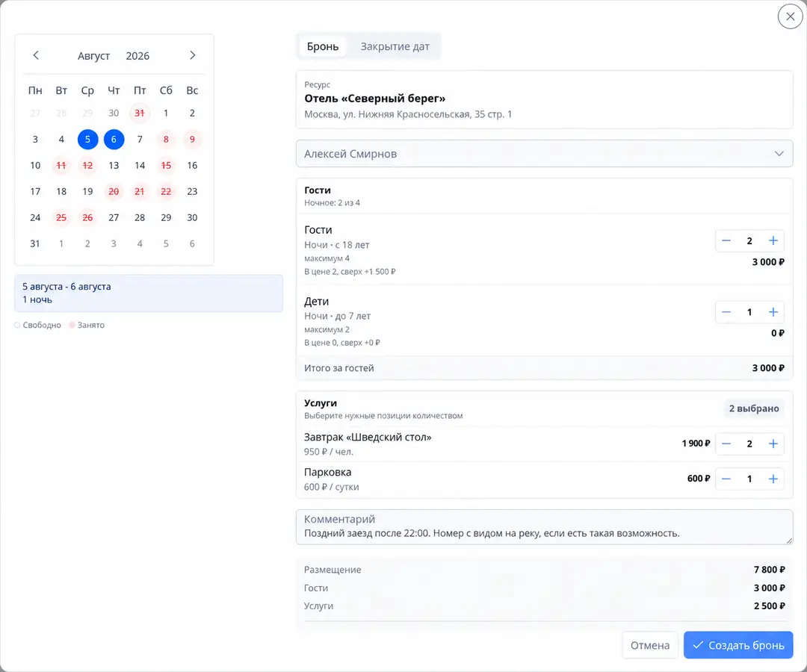The width and height of the screenshot is (807, 672).
Task: Increase children count
Action: (773, 312)
